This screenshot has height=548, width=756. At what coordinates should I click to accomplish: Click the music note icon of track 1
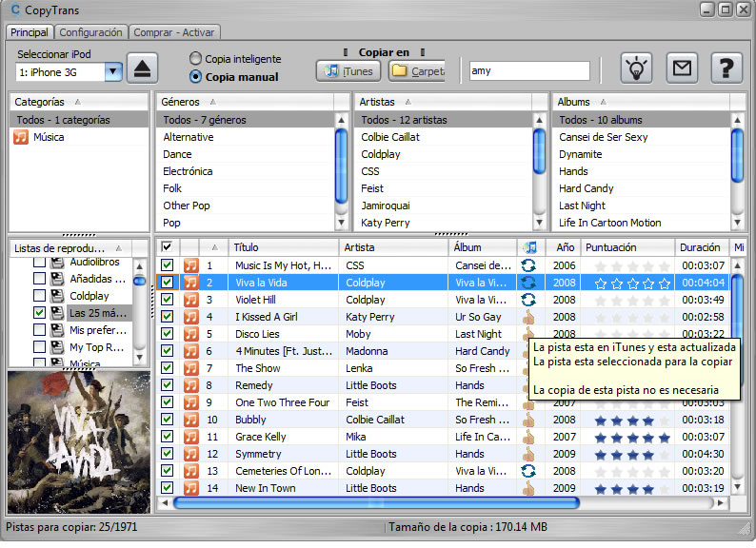pyautogui.click(x=191, y=265)
